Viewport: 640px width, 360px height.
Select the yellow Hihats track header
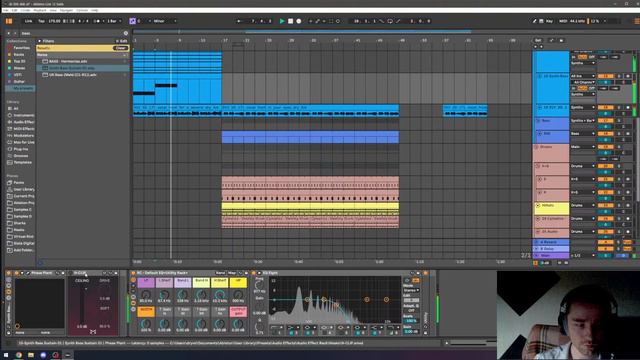tap(551, 209)
